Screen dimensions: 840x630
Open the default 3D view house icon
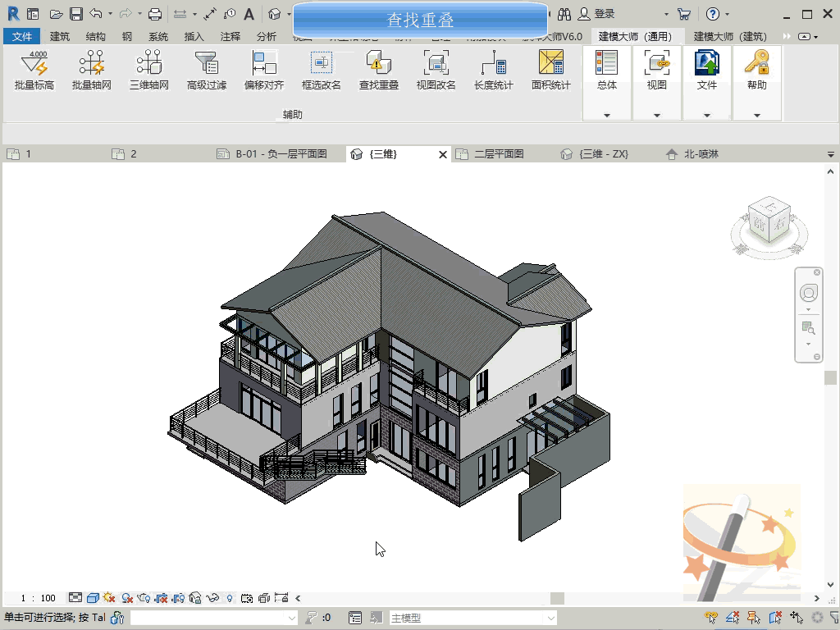[275, 14]
